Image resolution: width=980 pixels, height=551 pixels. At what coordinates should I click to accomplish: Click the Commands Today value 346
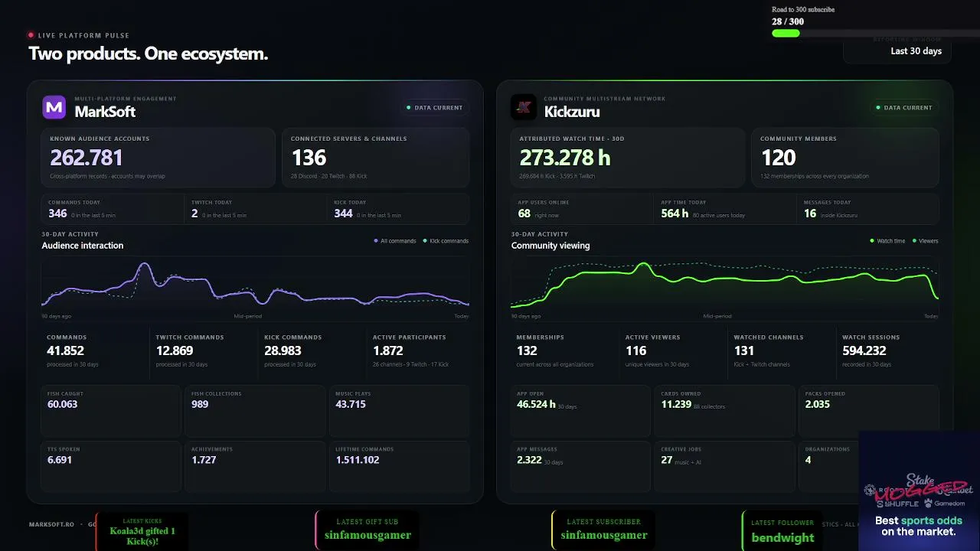(x=57, y=214)
